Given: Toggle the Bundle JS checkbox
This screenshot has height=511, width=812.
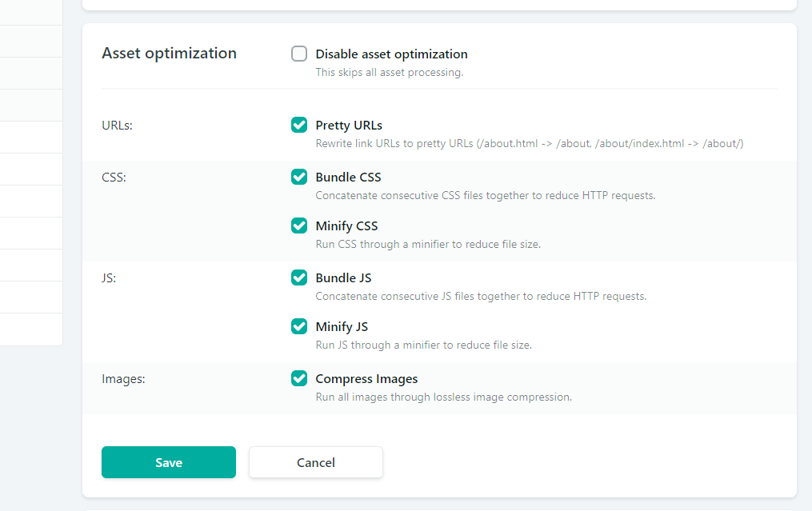Looking at the screenshot, I should tap(299, 277).
